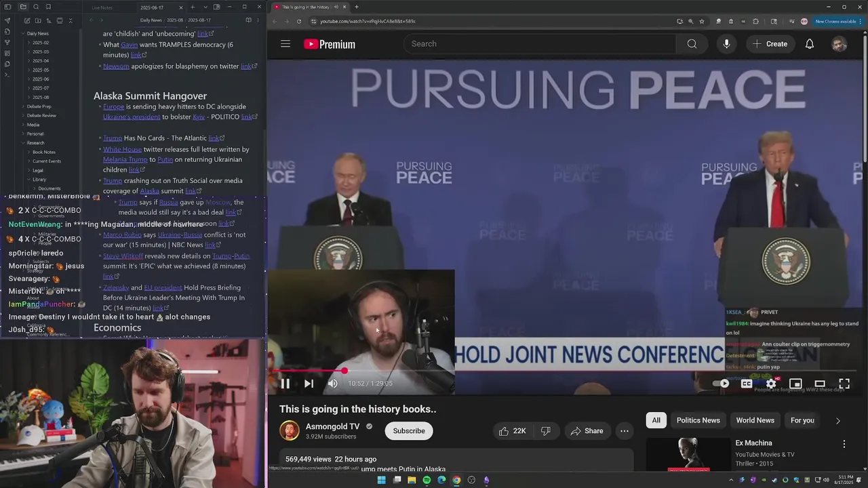
Task: Search with your voice microphone
Action: click(726, 44)
